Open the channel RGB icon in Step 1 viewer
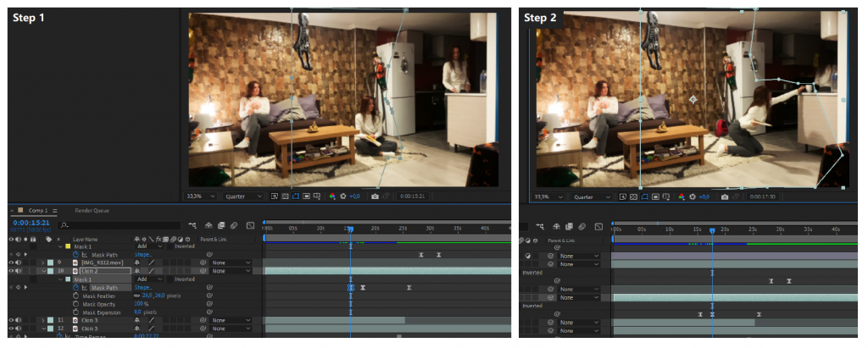The image size is (868, 348). click(331, 196)
